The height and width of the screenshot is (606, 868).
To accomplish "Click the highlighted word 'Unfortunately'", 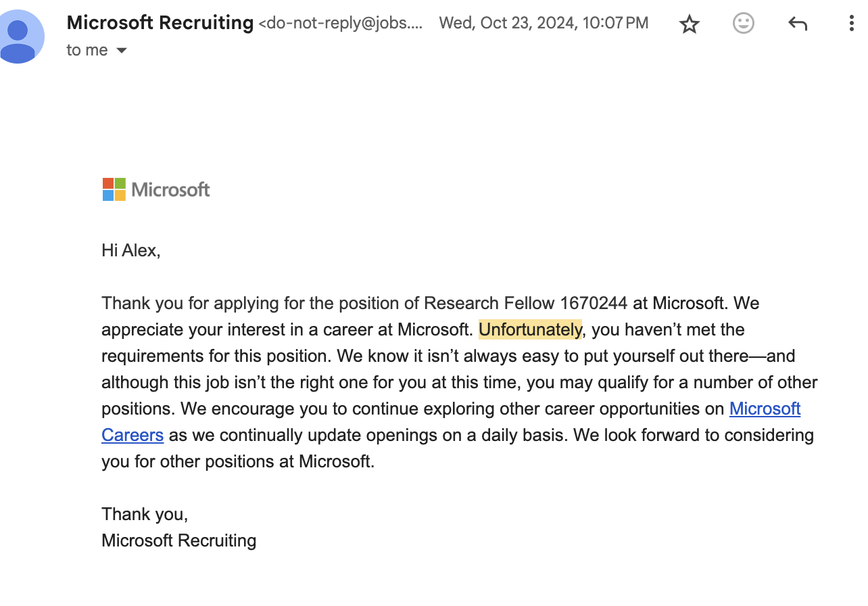I will [x=530, y=329].
